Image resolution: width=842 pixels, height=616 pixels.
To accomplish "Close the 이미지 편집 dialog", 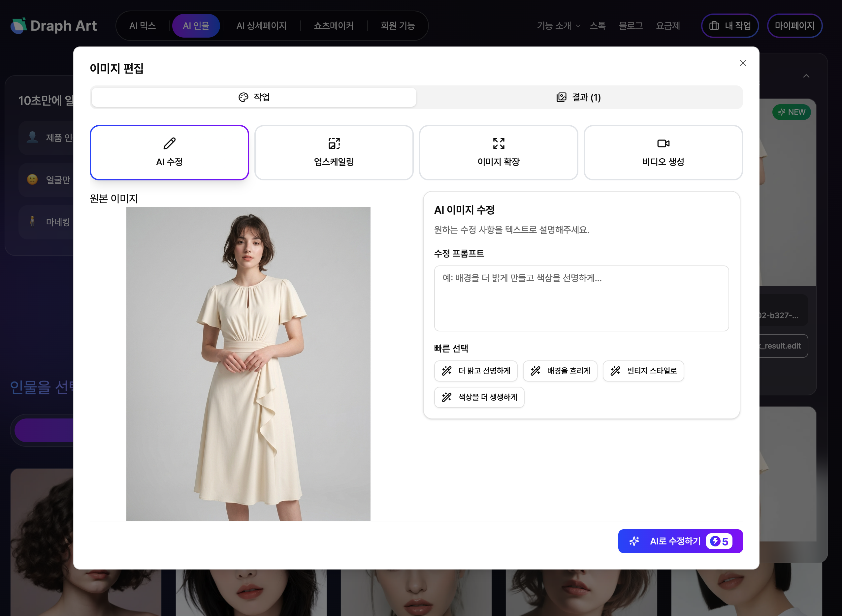I will coord(742,63).
